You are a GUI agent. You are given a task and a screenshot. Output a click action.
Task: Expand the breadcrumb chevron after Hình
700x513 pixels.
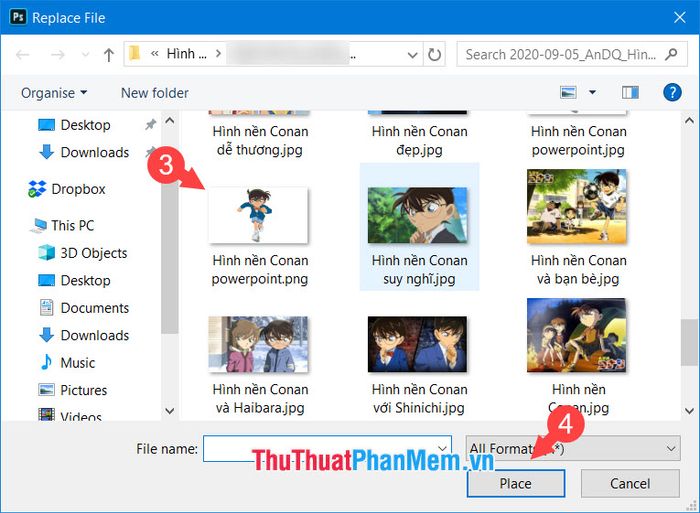218,54
